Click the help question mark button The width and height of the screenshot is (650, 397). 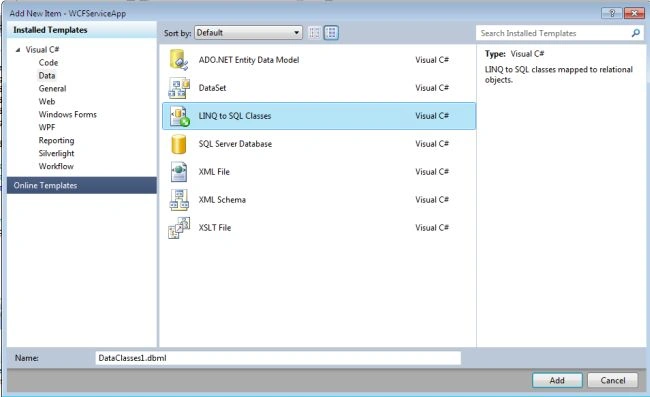click(x=611, y=13)
